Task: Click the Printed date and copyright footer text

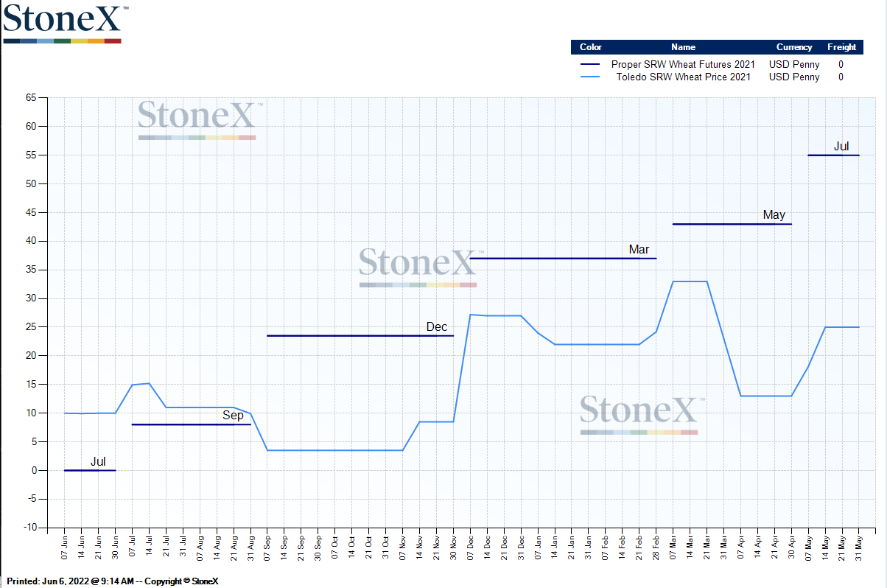Action: (112, 581)
